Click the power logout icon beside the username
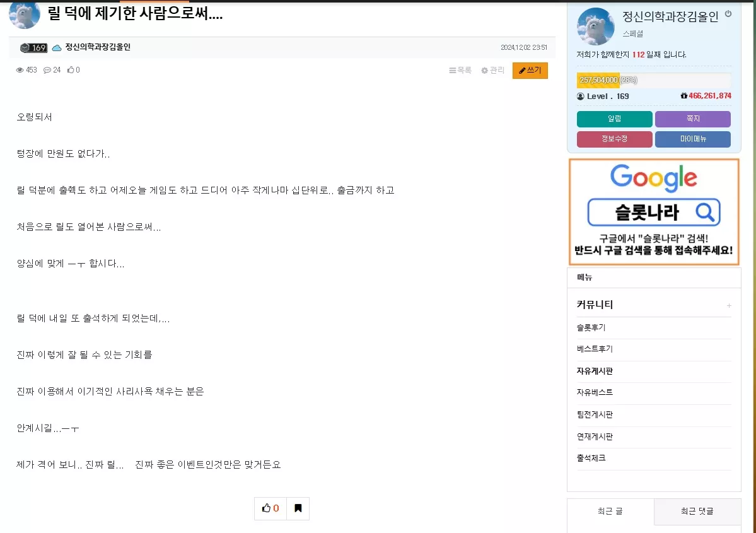The image size is (756, 533). pos(728,14)
